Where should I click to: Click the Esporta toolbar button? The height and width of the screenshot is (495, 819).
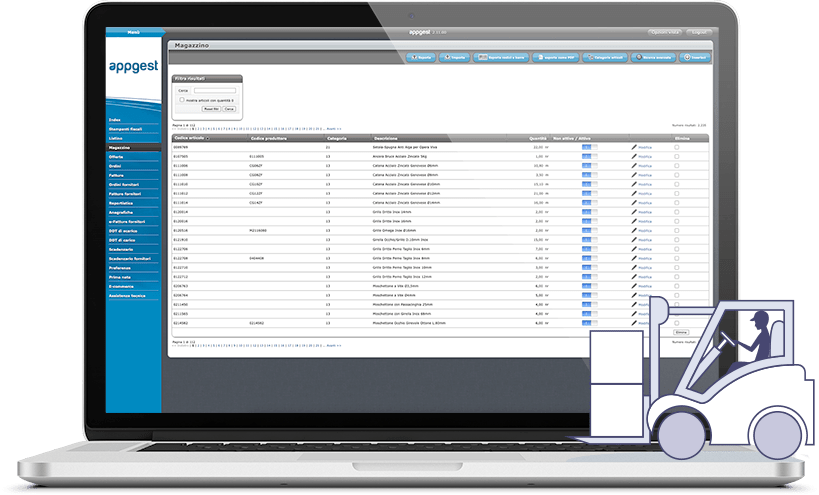(x=421, y=59)
